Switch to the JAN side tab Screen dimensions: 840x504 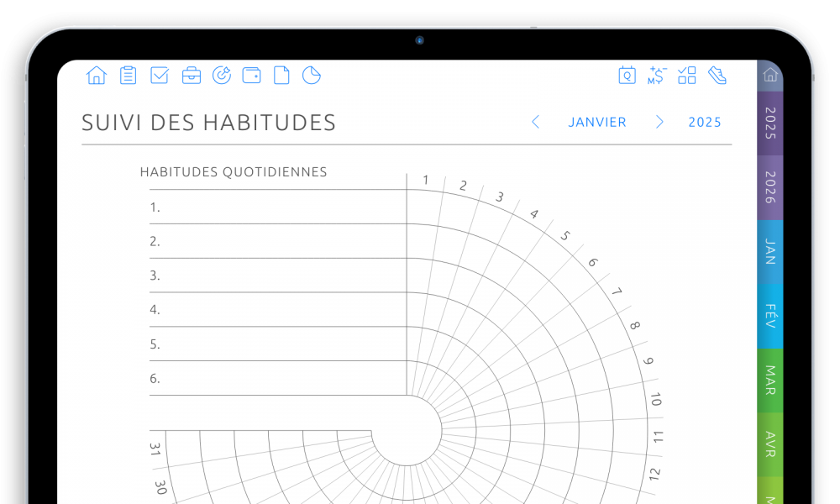(x=770, y=252)
